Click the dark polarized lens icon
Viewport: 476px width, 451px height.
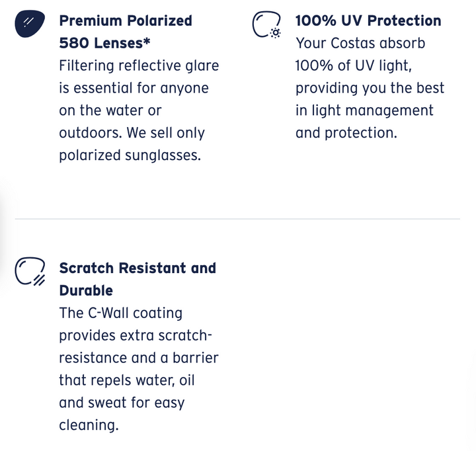[30, 25]
